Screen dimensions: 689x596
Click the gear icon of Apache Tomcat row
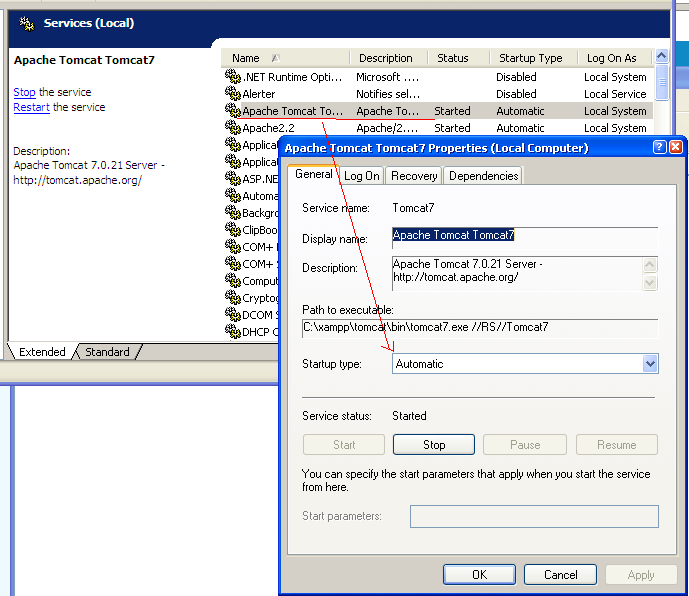pos(232,111)
